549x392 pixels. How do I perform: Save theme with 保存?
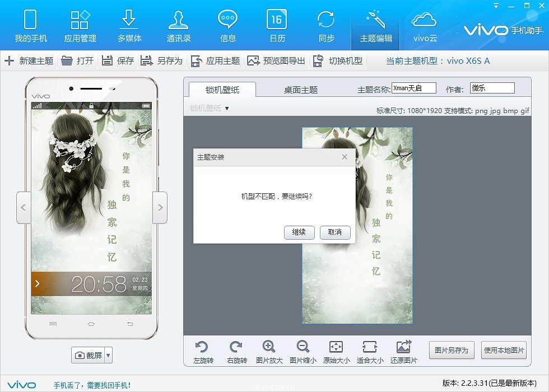point(118,61)
